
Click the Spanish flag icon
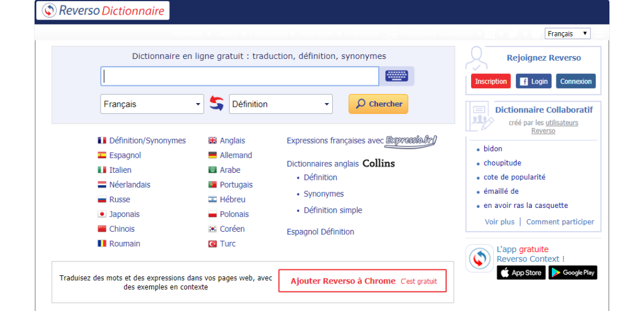(x=102, y=155)
